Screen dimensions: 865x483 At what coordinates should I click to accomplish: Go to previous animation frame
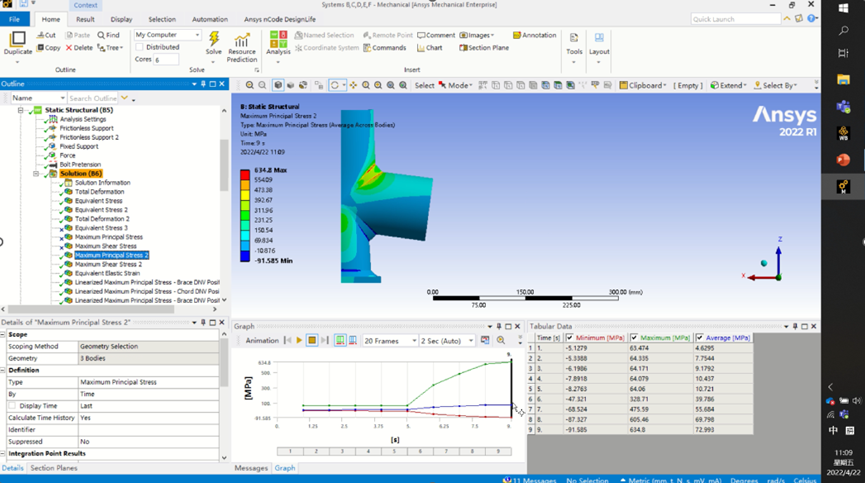coord(287,341)
